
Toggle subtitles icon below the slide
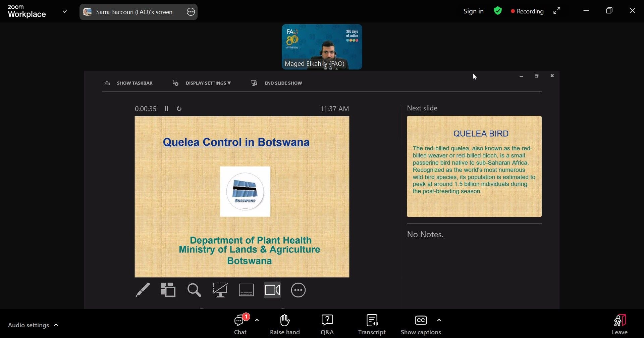pyautogui.click(x=246, y=290)
